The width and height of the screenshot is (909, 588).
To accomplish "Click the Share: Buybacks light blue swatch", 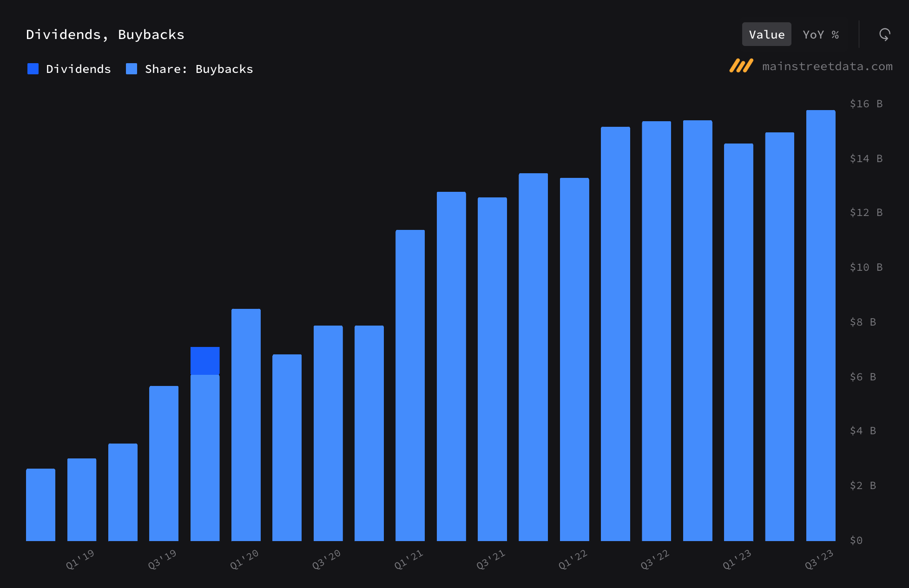I will 132,69.
